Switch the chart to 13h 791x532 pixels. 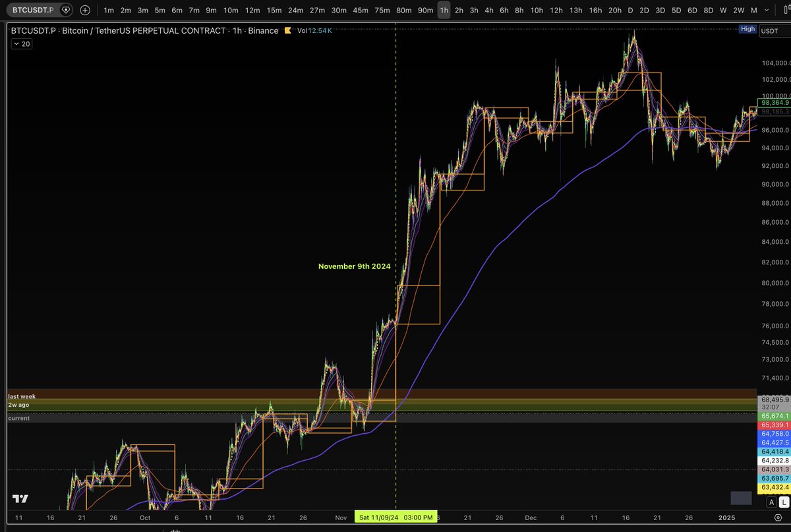576,11
